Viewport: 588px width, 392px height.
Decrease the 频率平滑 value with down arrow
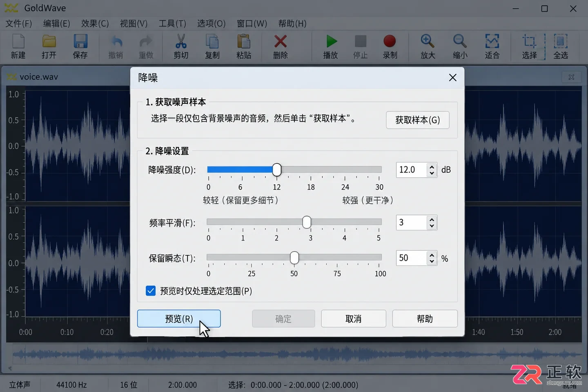click(432, 226)
